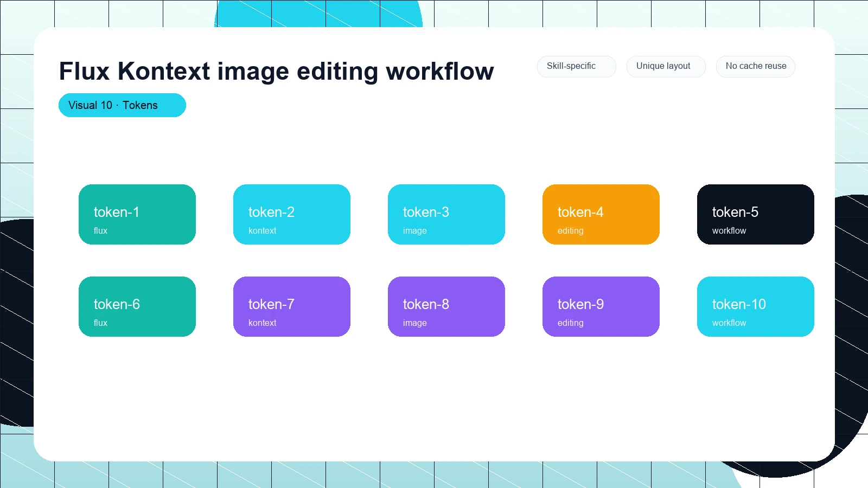Click the No cache reuse pill
The width and height of the screenshot is (868, 488).
point(755,66)
